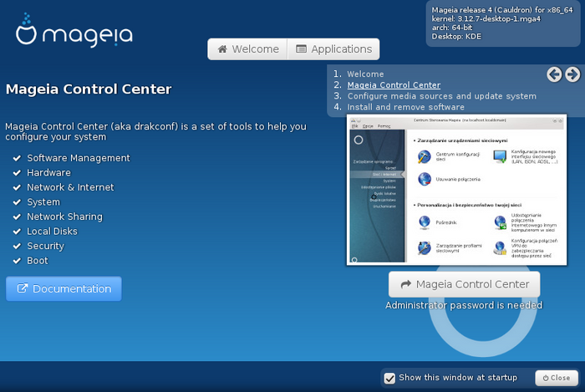Click the 'Boot' list item
The image size is (585, 392).
(x=38, y=261)
